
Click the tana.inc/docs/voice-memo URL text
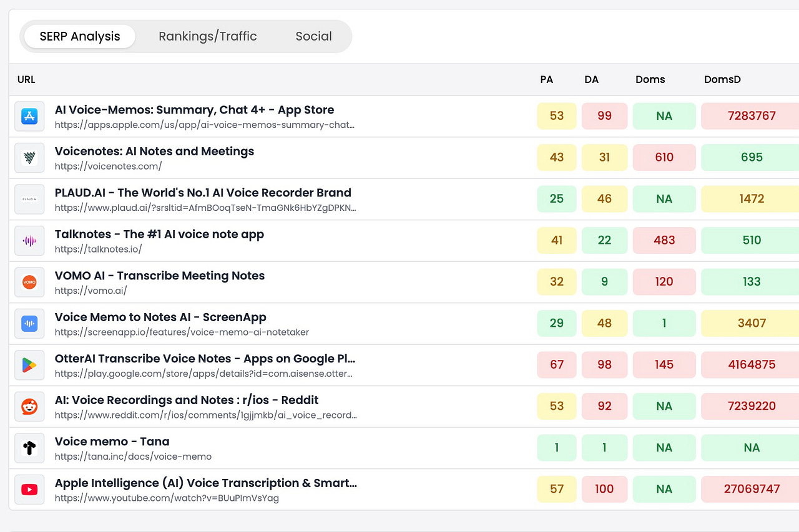[x=133, y=457]
